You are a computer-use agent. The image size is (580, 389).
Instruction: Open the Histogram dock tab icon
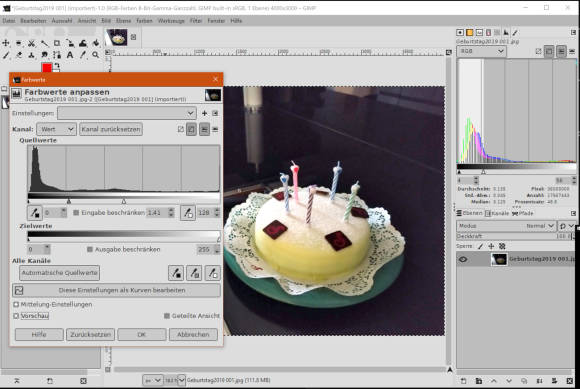tap(506, 33)
